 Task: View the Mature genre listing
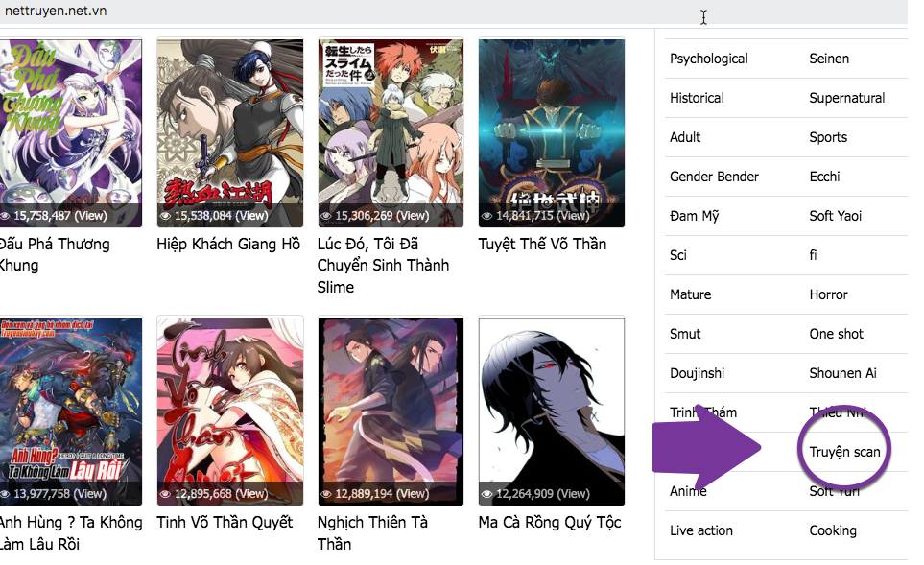pyautogui.click(x=691, y=294)
